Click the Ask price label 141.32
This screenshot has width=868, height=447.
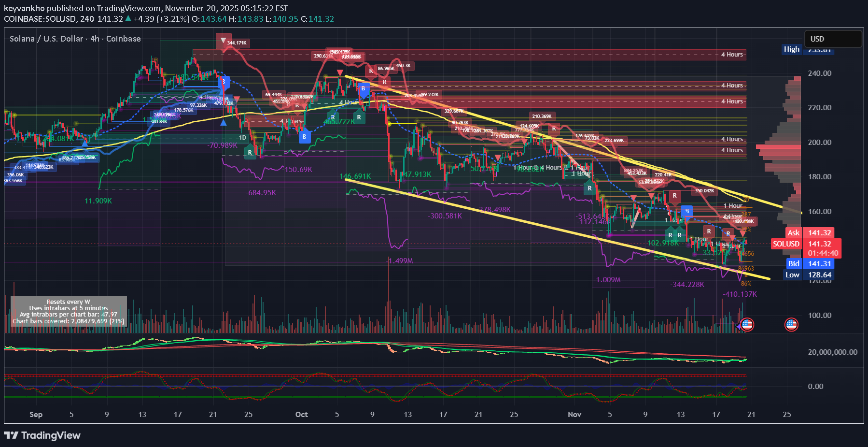(x=819, y=232)
